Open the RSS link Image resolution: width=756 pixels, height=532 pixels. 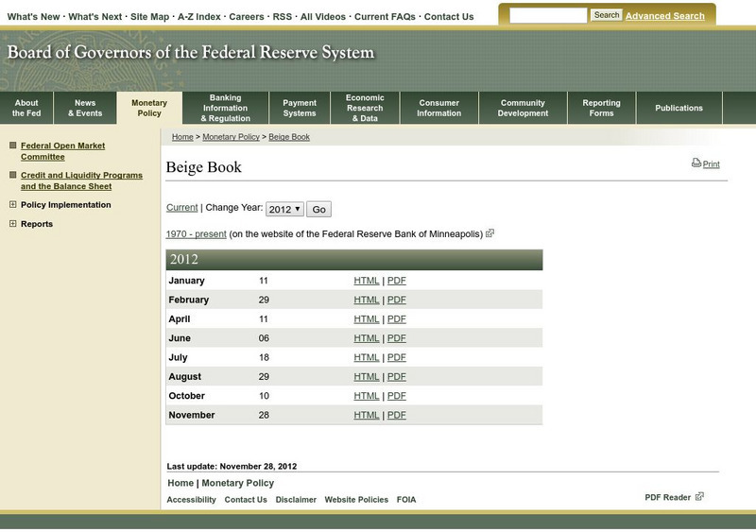(x=282, y=16)
